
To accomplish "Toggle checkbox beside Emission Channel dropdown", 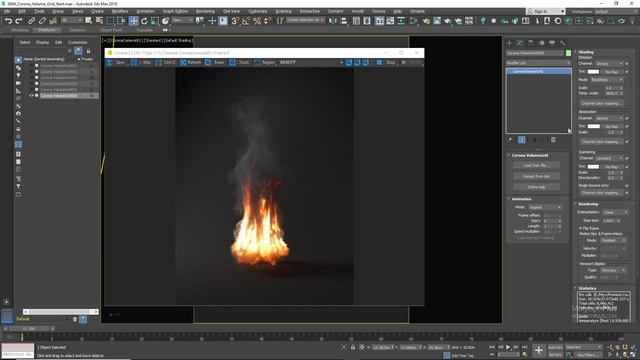I will 627,64.
